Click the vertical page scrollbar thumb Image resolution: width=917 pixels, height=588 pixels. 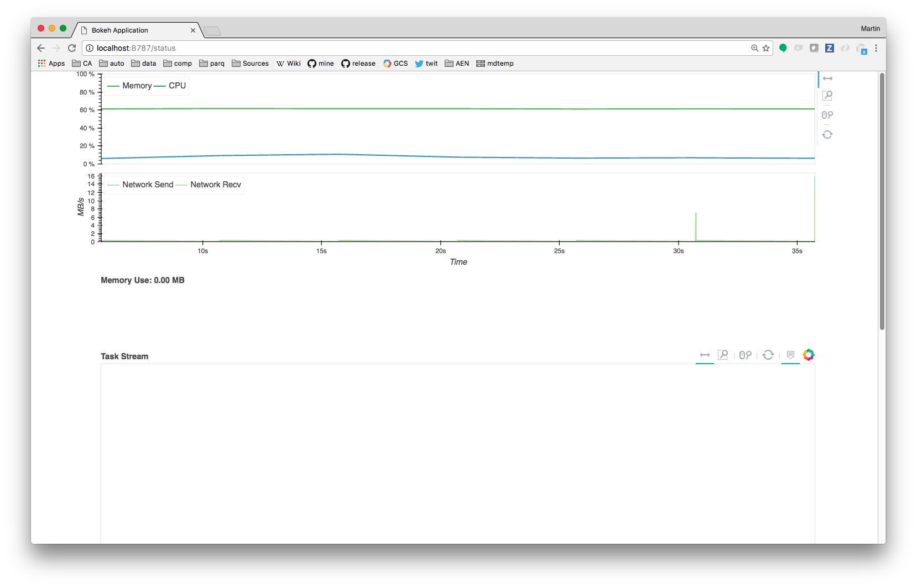click(x=882, y=202)
